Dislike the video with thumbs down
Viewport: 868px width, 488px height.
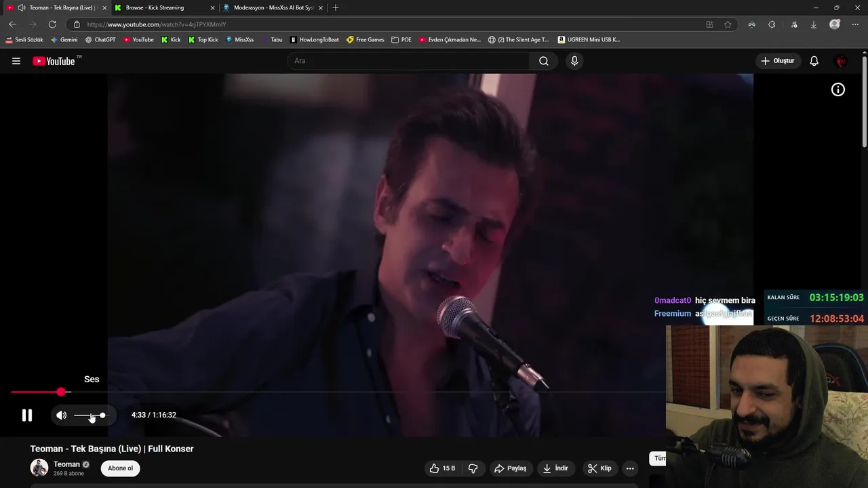[473, 468]
